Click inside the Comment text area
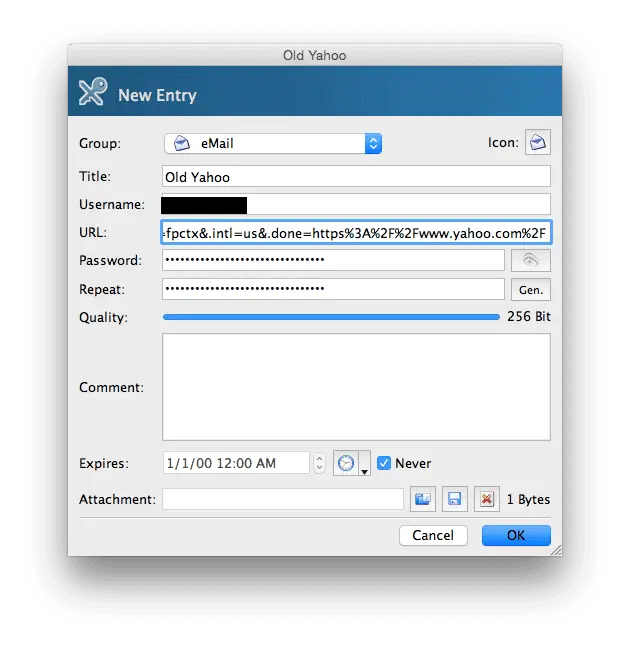630x648 pixels. pyautogui.click(x=356, y=387)
